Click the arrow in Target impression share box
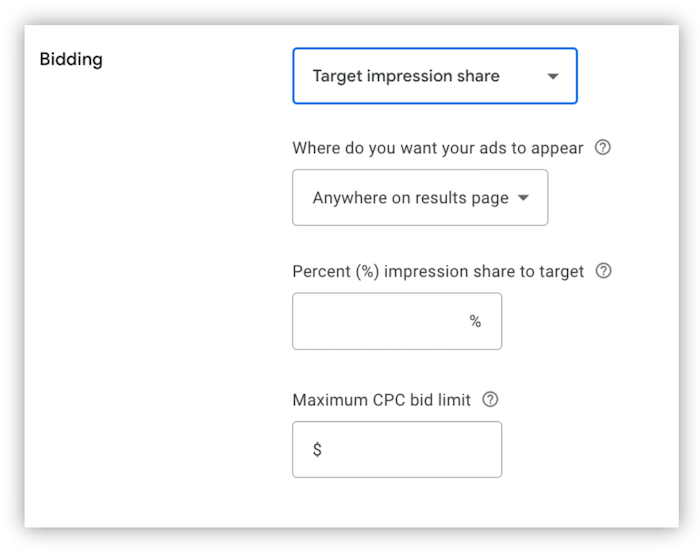700x552 pixels. coord(553,76)
